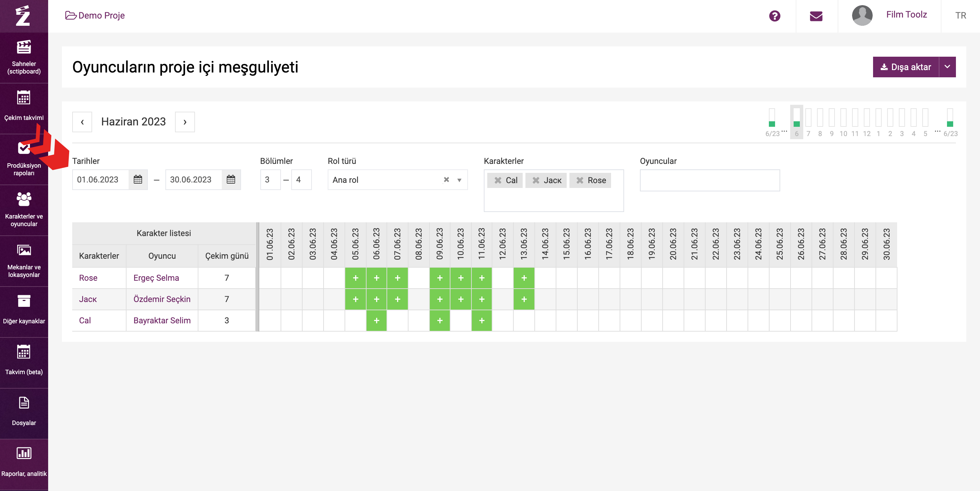Click Jack's green cell on 07.06.23

(398, 300)
